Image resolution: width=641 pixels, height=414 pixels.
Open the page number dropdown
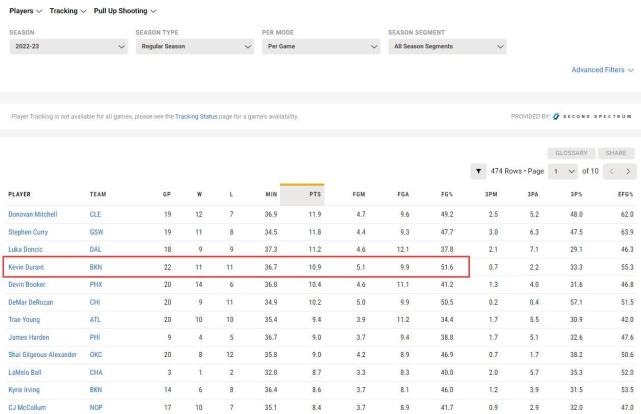click(563, 171)
